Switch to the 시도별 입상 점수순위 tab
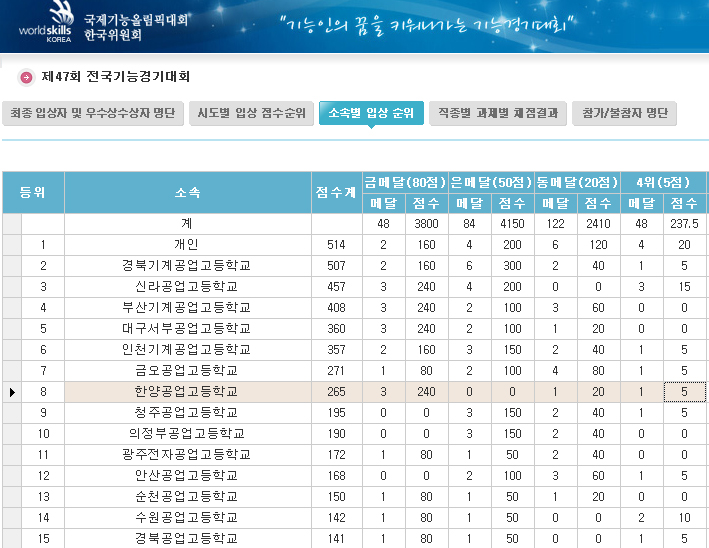 click(250, 113)
